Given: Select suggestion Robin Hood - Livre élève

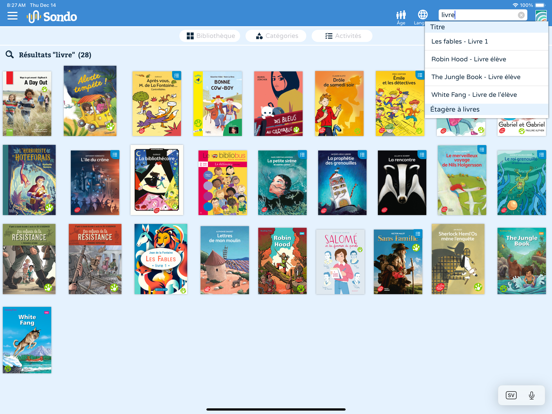Looking at the screenshot, I should coord(486,59).
